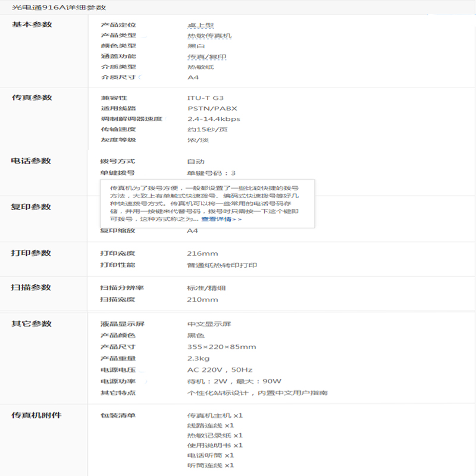476x476 pixels.
Task: Click the 打印性能 label
Action: point(117,265)
